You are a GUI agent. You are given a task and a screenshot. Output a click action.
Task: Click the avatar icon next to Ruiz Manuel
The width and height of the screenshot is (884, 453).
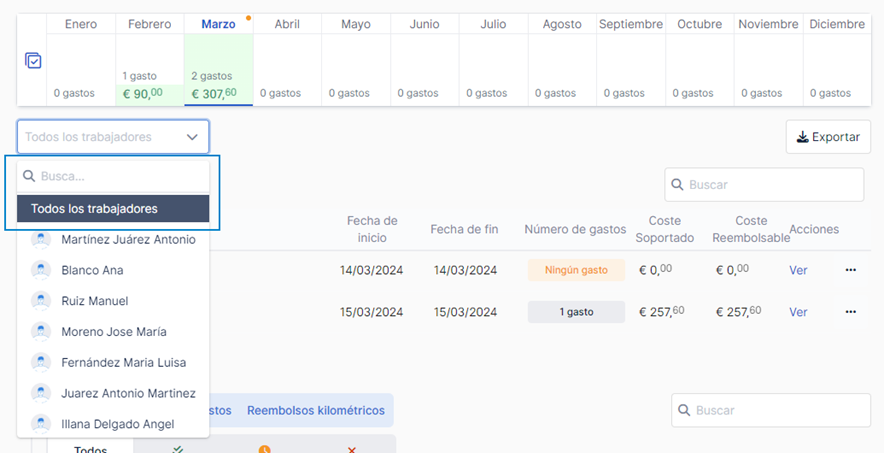coord(41,301)
